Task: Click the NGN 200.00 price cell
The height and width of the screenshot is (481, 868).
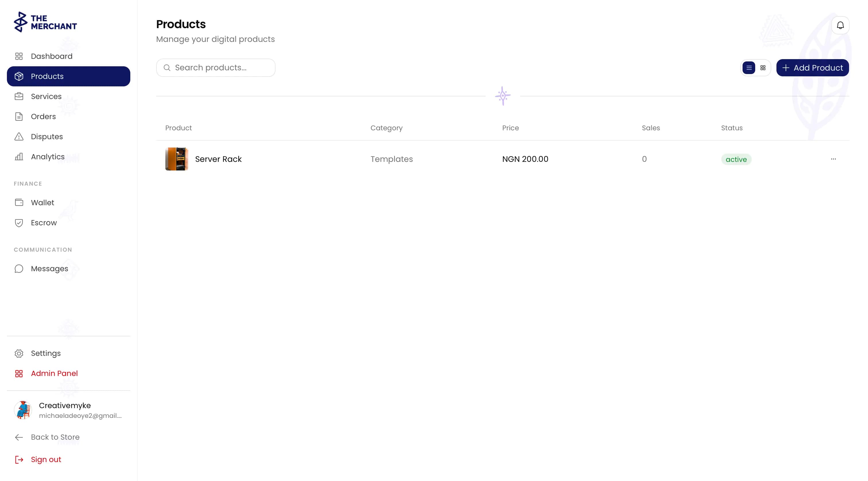Action: coord(525,159)
